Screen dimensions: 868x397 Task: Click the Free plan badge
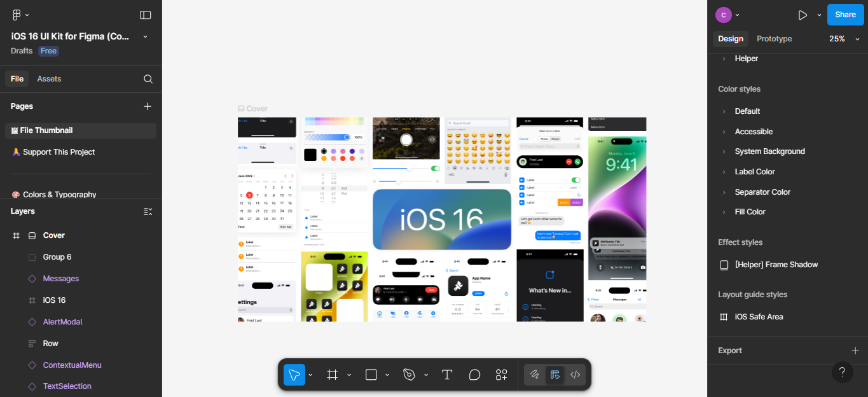click(48, 51)
